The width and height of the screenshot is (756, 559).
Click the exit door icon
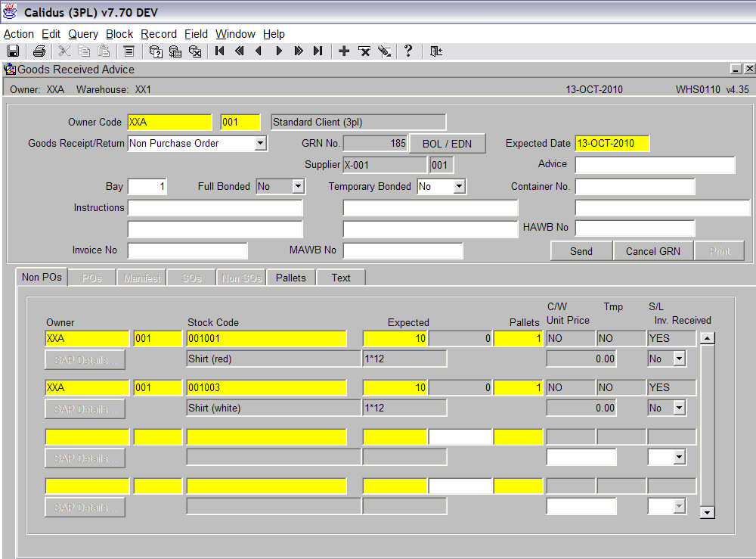pyautogui.click(x=436, y=51)
